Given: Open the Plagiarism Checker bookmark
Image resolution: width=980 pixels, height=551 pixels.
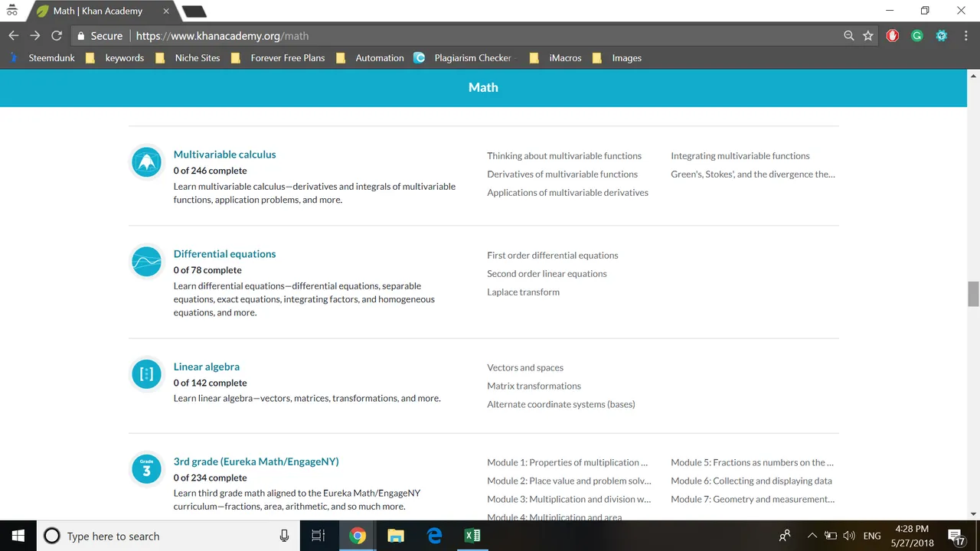Looking at the screenshot, I should click(463, 58).
